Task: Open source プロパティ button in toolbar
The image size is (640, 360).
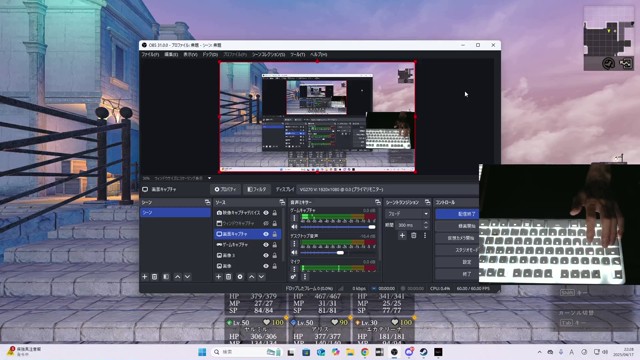Action: pyautogui.click(x=225, y=189)
